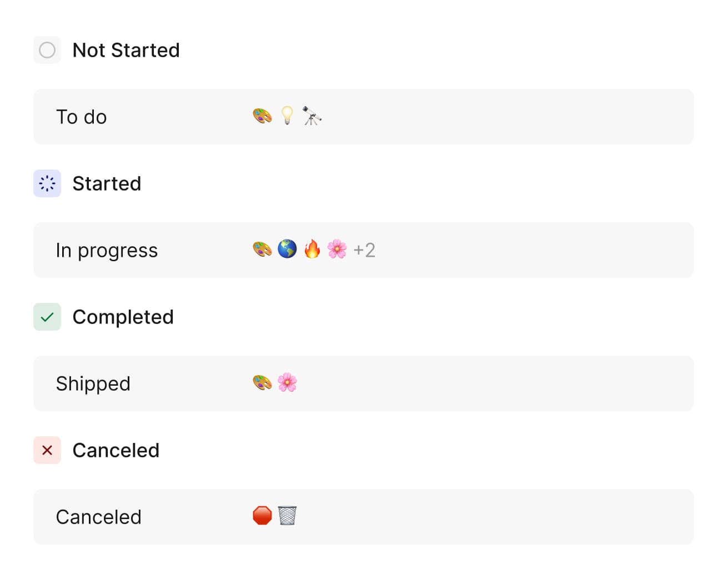The image size is (728, 578).
Task: Open the Not Started status section
Action: [126, 50]
